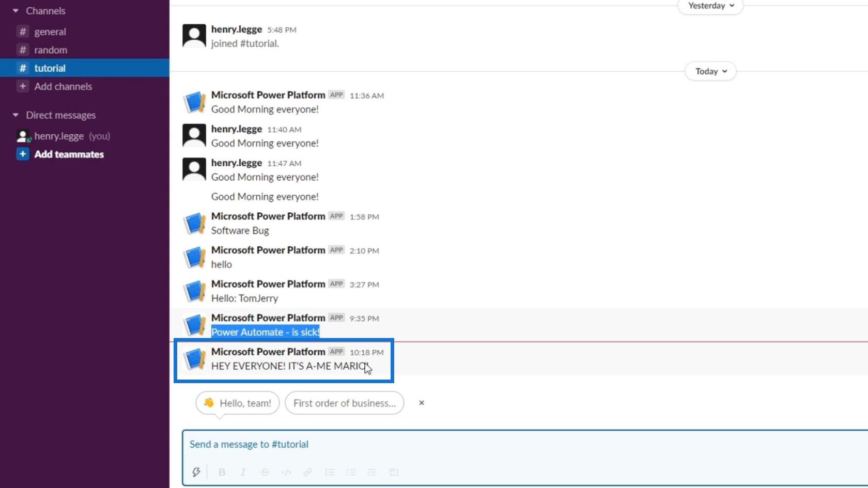The width and height of the screenshot is (868, 488).
Task: Open the Yesterday date dropdown
Action: pos(710,6)
